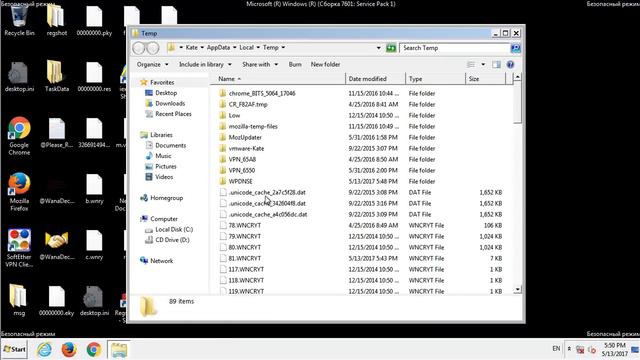The image size is (640, 360).
Task: Open the TaskData folder on desktop
Action: pyautogui.click(x=56, y=76)
